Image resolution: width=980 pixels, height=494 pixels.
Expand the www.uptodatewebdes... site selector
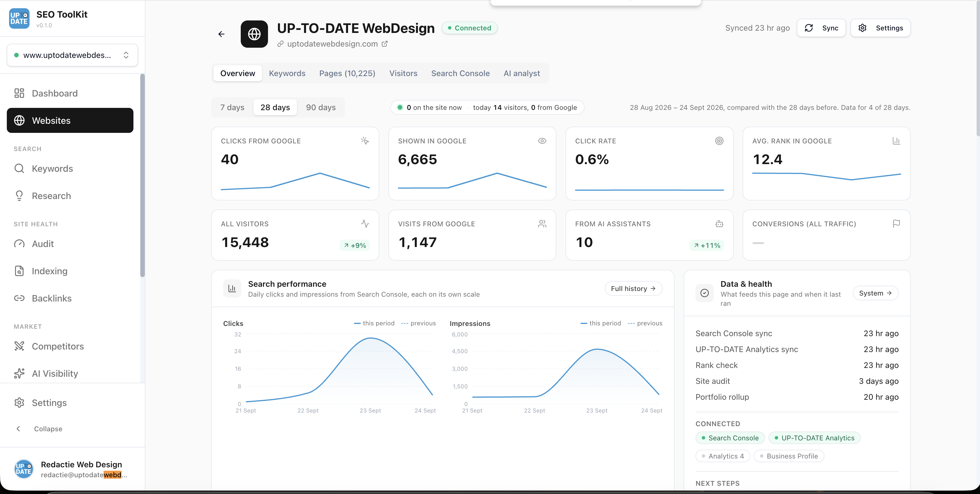[x=72, y=55]
